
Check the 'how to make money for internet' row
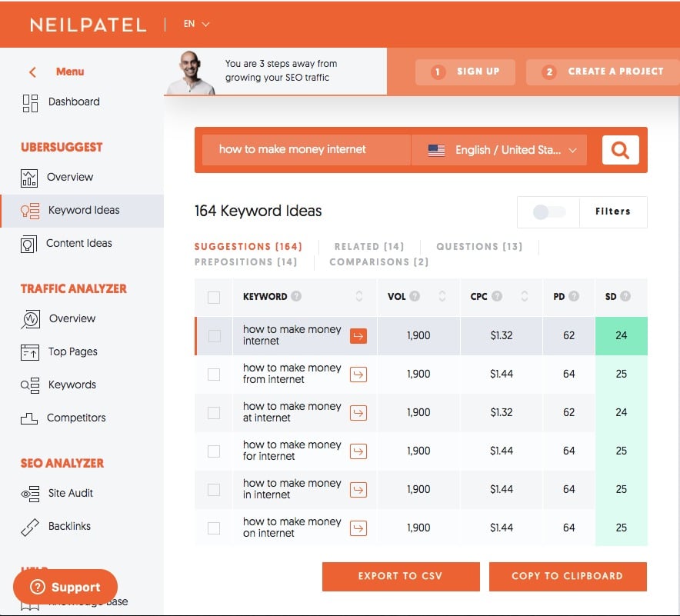click(214, 451)
